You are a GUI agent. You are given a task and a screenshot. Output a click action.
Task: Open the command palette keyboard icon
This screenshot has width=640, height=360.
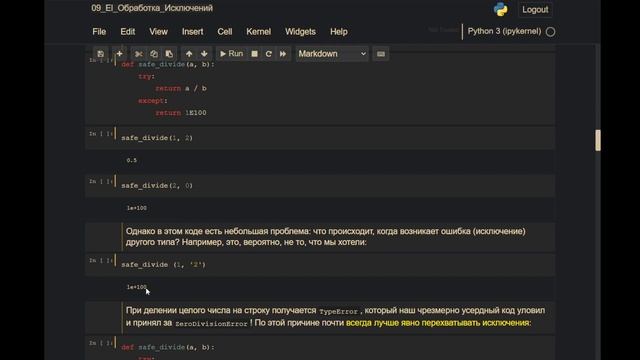coord(381,54)
